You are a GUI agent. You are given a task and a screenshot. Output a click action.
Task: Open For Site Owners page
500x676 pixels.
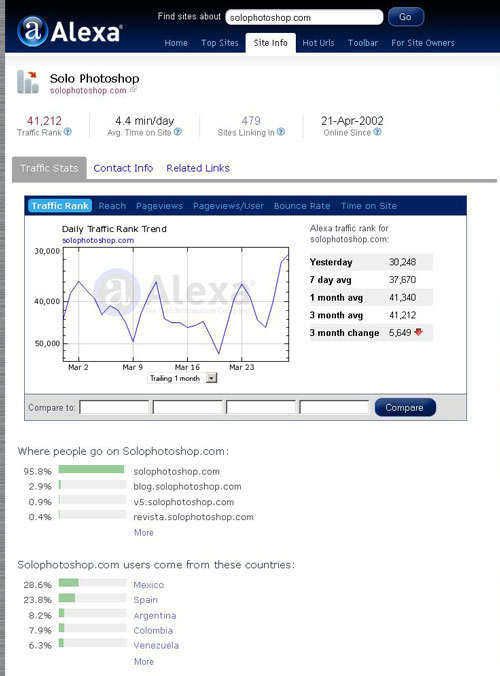(423, 43)
